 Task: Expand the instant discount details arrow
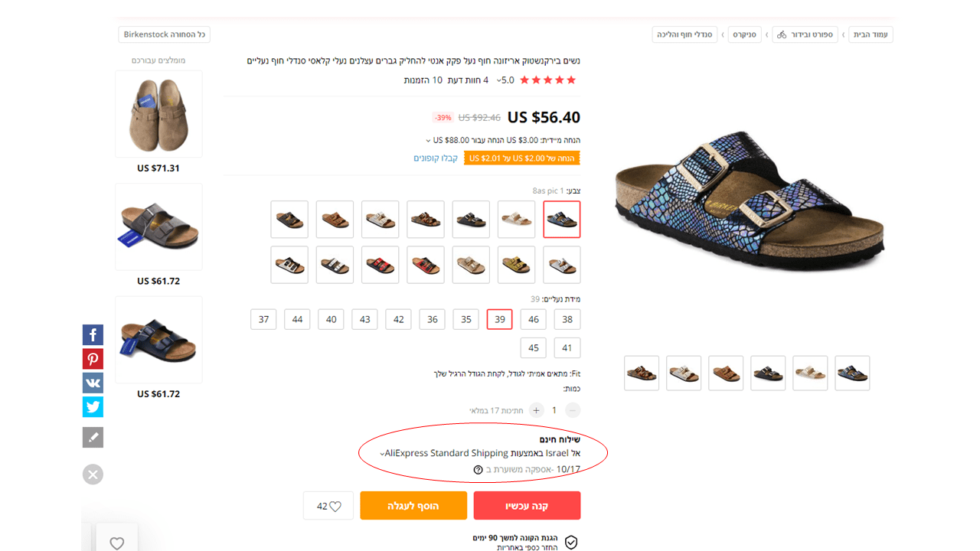click(429, 141)
